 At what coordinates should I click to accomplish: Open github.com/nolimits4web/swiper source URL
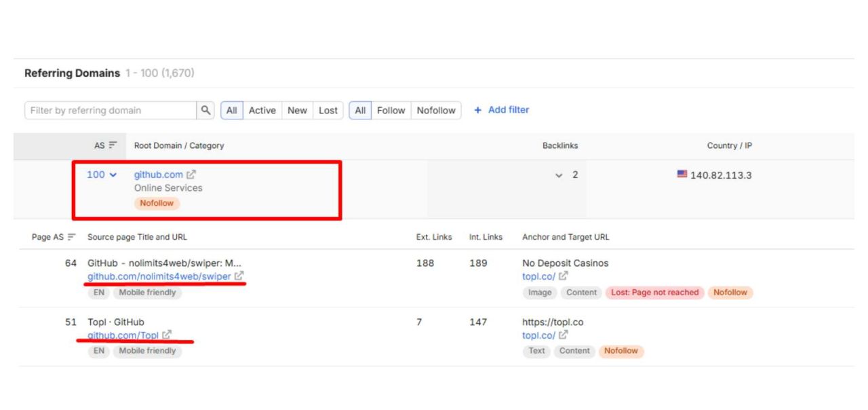(x=159, y=276)
